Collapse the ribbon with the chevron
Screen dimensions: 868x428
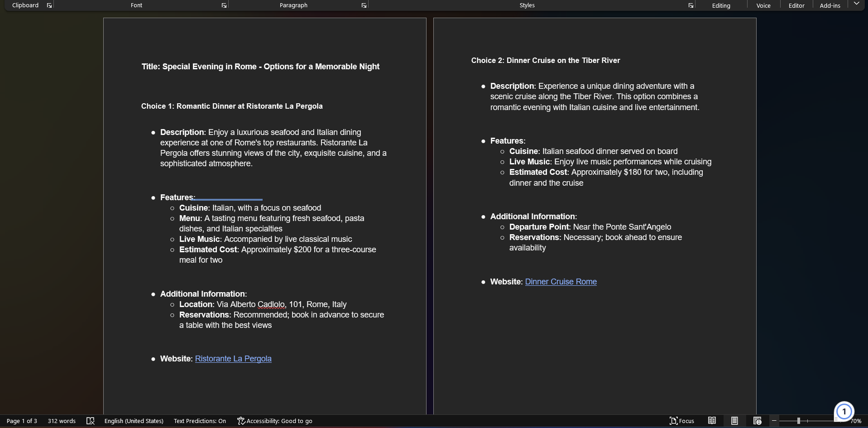pyautogui.click(x=856, y=4)
